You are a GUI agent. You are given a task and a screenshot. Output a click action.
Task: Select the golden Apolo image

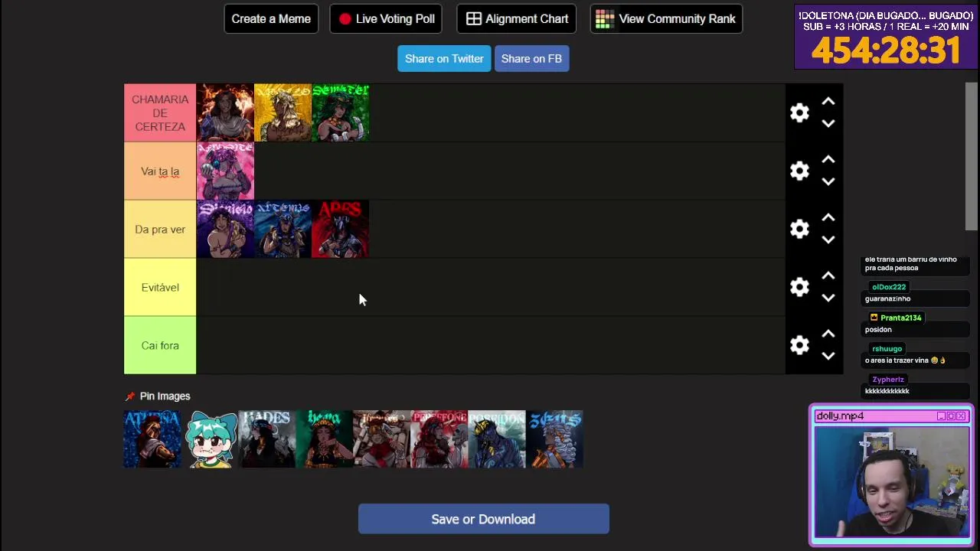click(283, 113)
